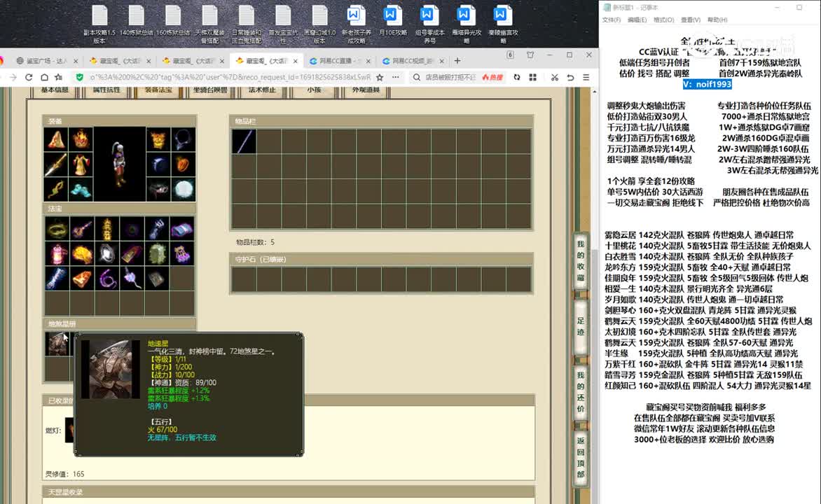Open the 坐骑台唤兽 page tab

point(210,90)
